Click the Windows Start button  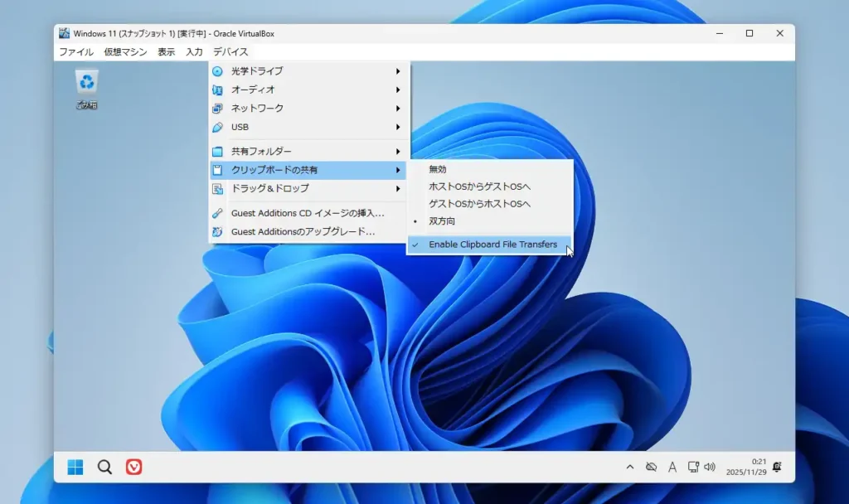(74, 467)
